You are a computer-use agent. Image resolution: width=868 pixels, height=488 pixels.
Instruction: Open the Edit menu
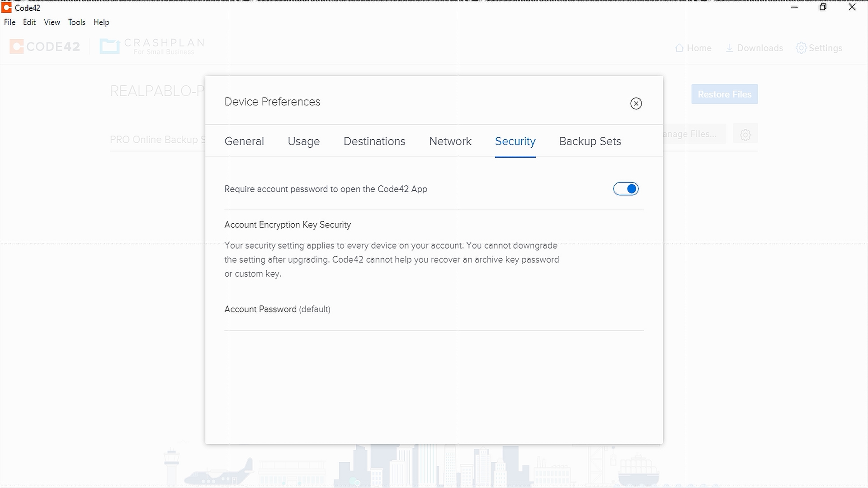[29, 22]
